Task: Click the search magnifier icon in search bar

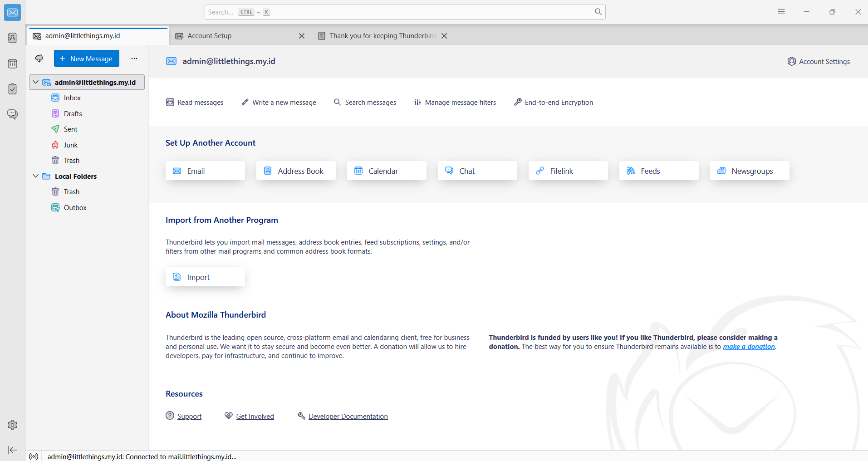Action: click(x=598, y=12)
